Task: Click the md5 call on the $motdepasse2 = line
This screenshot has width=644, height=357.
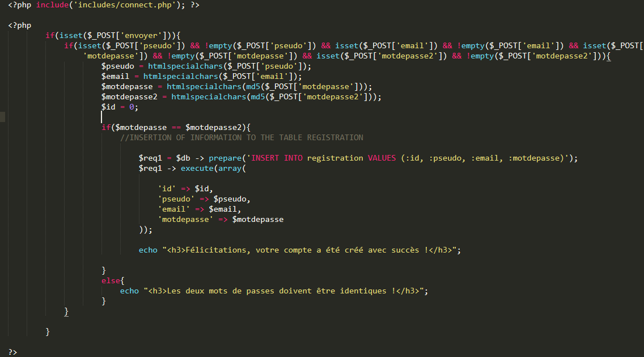Action: pos(258,96)
